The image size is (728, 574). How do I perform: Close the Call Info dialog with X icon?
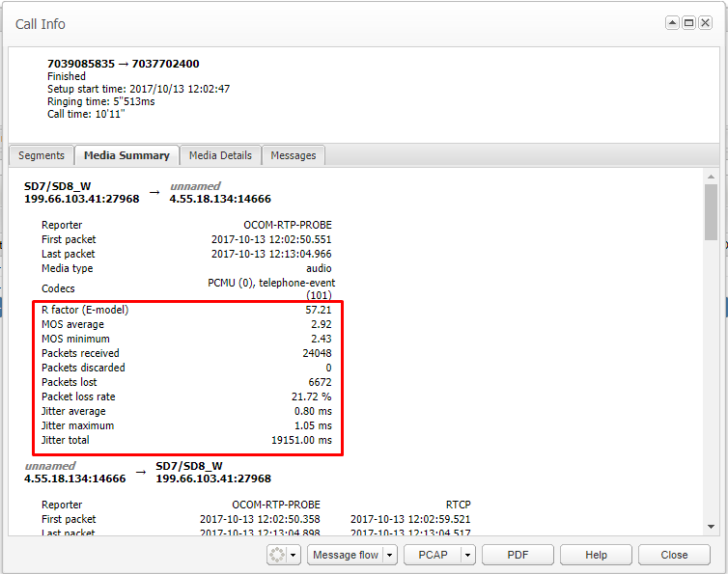pos(706,23)
